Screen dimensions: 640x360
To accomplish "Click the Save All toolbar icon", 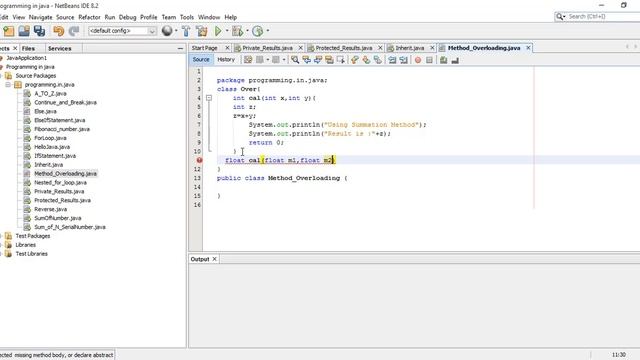I will point(40,31).
